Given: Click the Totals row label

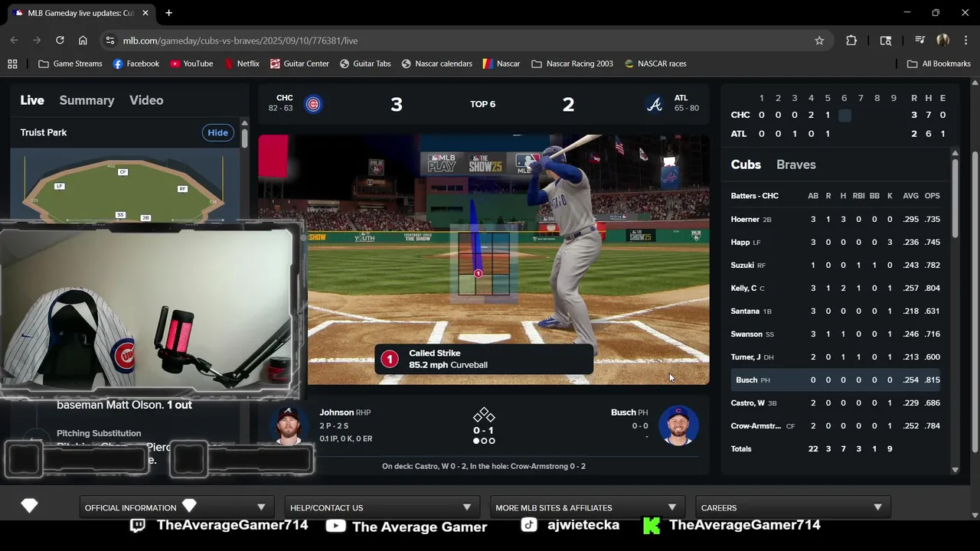Looking at the screenshot, I should [x=741, y=448].
